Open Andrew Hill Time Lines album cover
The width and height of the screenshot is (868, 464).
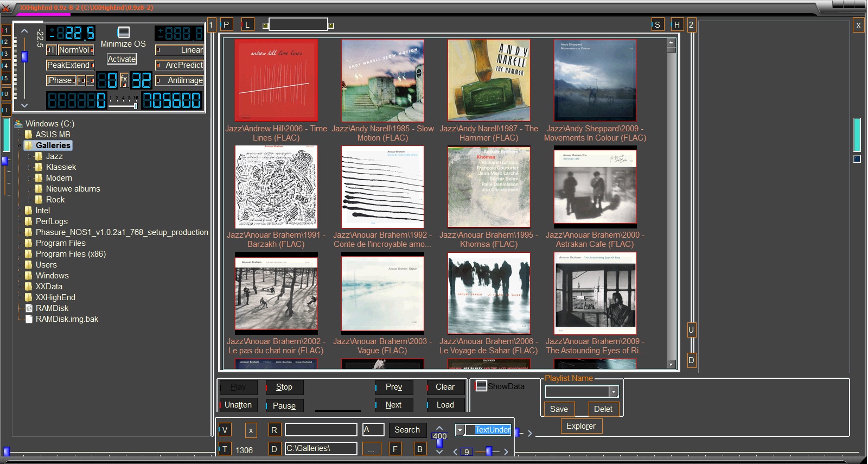coord(276,80)
